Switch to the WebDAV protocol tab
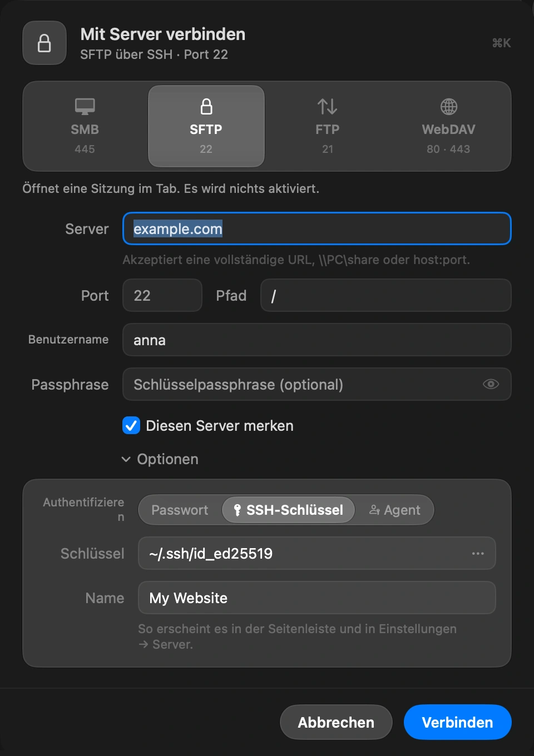The height and width of the screenshot is (756, 534). (448, 126)
